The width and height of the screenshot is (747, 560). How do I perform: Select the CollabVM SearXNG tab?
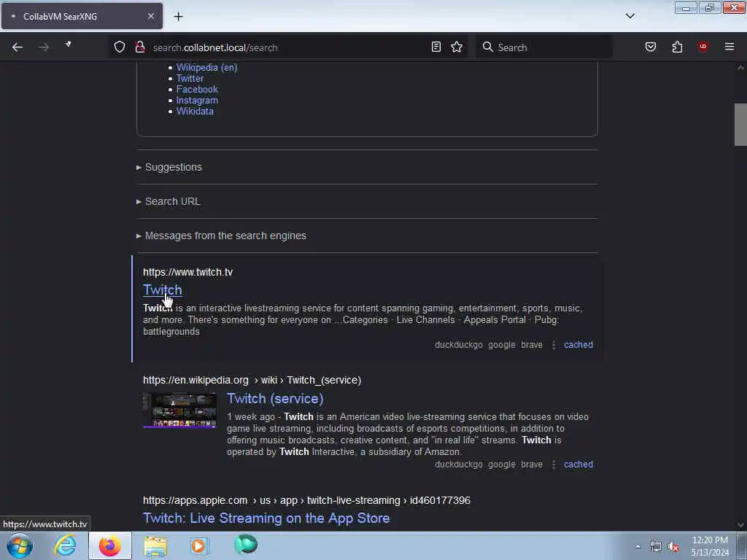82,16
